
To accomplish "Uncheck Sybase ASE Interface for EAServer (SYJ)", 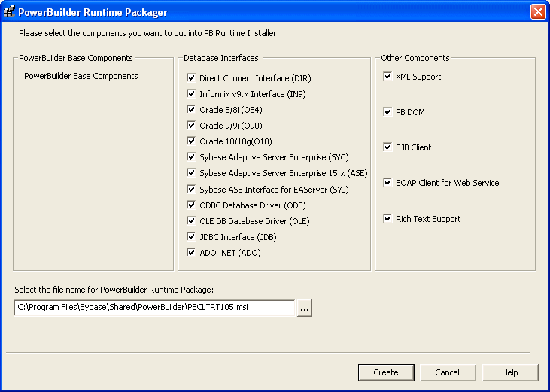I will (191, 190).
